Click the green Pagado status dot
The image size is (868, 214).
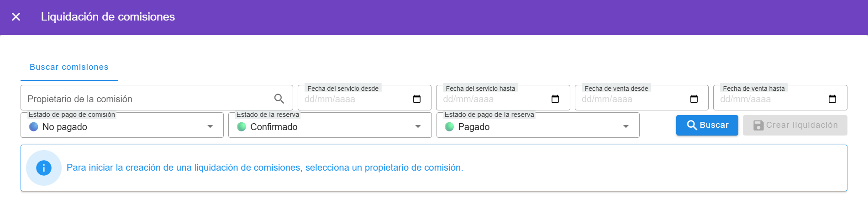click(449, 127)
